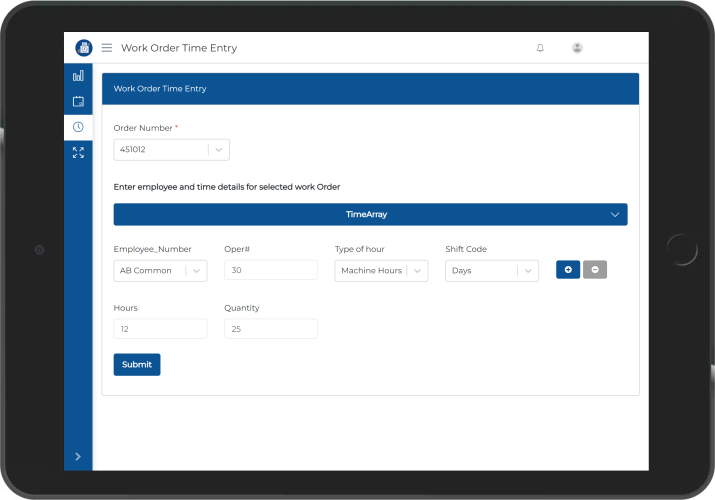Open Shift Code Days dropdown
715x500 pixels.
492,271
